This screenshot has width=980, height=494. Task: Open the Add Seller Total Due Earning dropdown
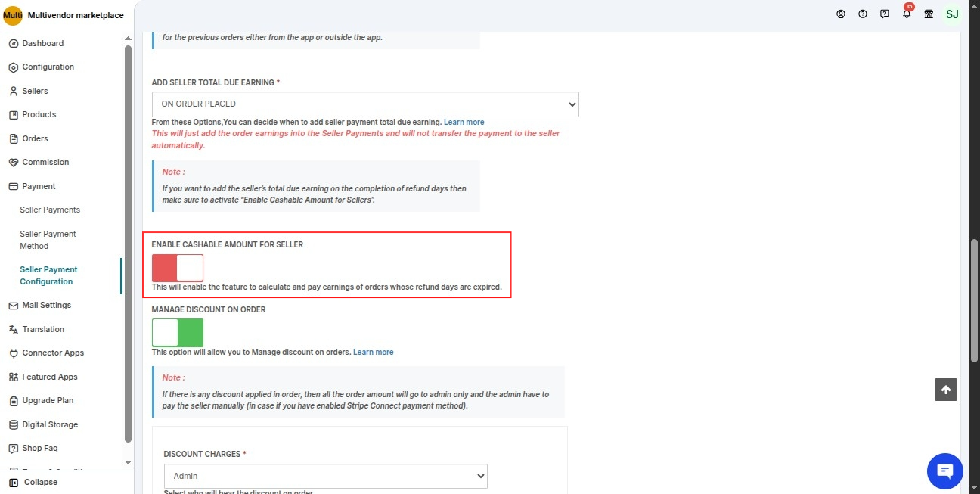pyautogui.click(x=365, y=104)
